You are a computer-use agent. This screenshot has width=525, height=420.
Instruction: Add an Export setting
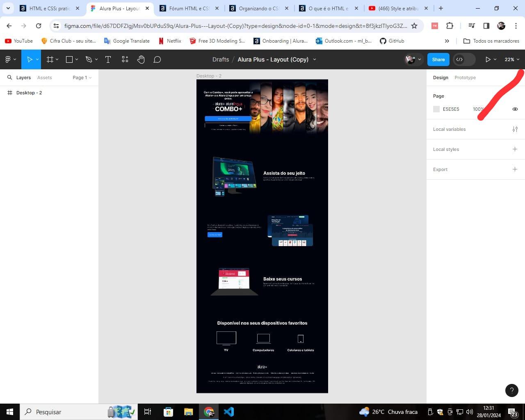515,169
